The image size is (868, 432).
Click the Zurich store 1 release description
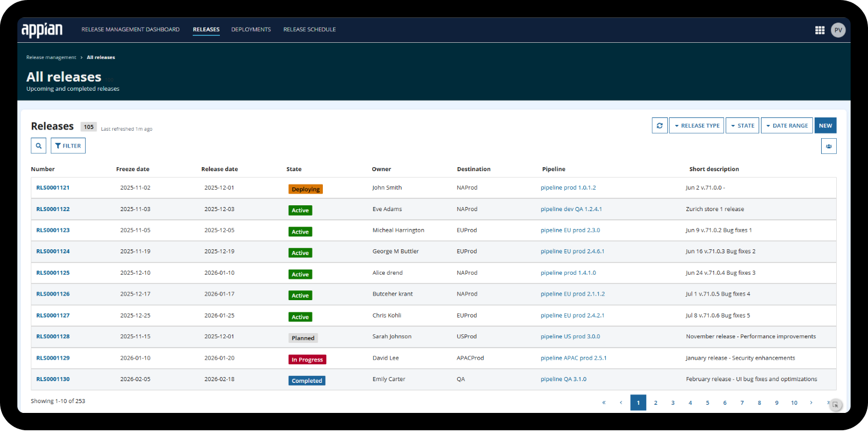[715, 209]
